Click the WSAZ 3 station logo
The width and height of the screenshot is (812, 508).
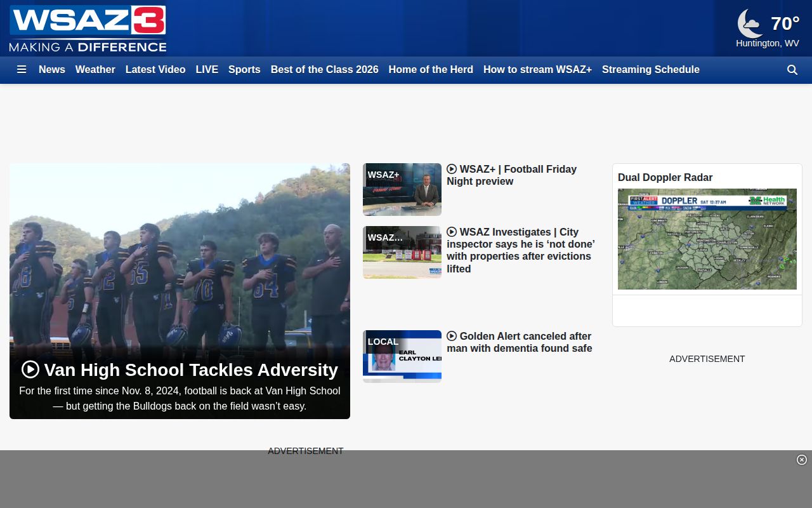coord(88,29)
